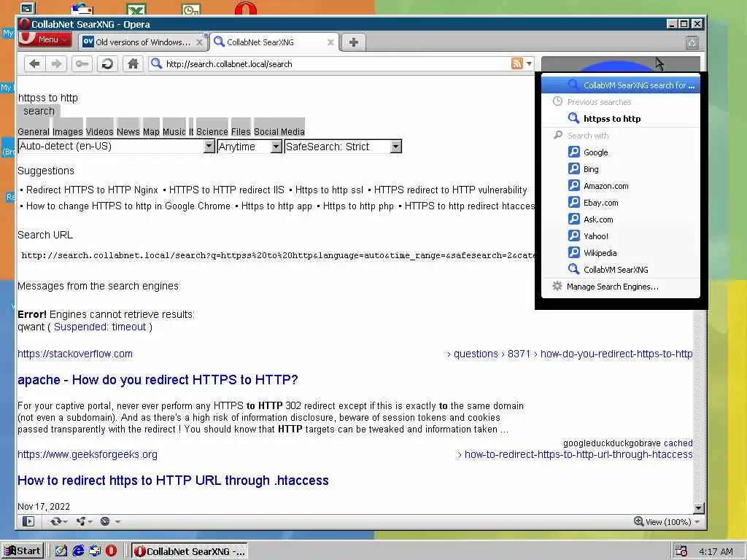
Task: Open 'apache - How do you redirect HTTPS to HTTP?' result
Action: (158, 379)
